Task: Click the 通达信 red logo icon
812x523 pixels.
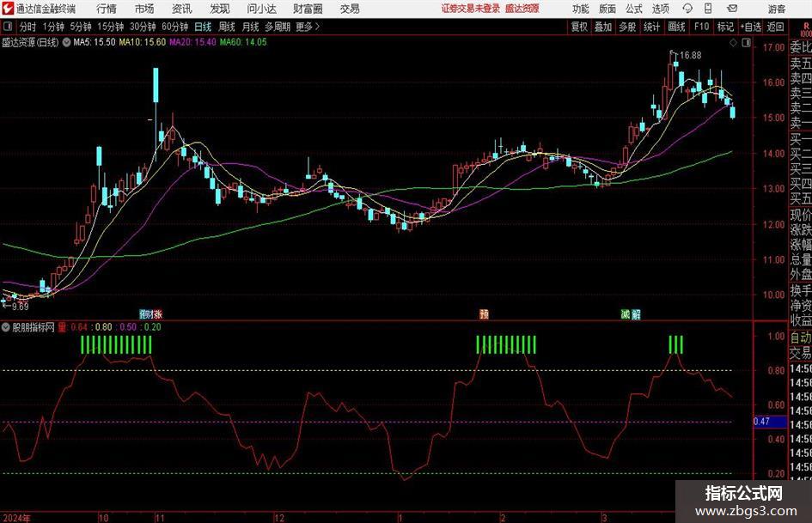Action: 7,9
